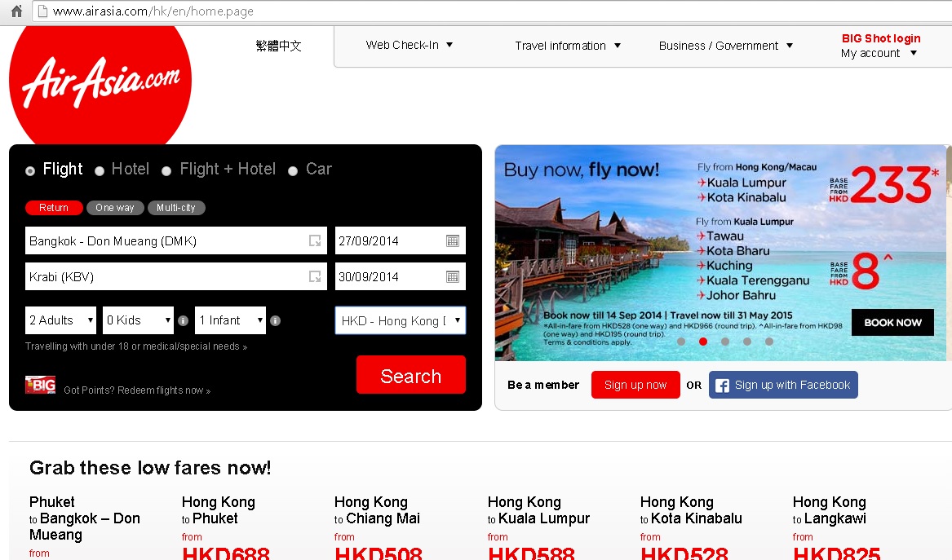
Task: Select the Car radio button
Action: pos(293,171)
